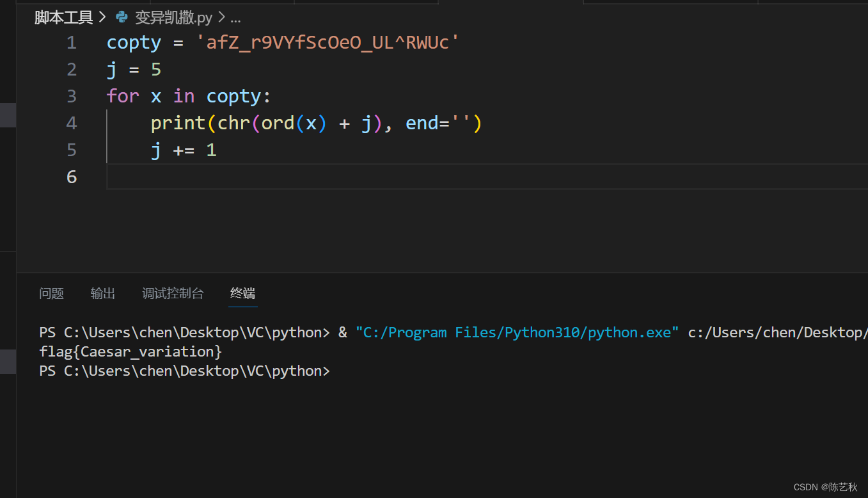This screenshot has height=498, width=868.
Task: Click the 'chr' call on line 4
Action: (x=233, y=124)
